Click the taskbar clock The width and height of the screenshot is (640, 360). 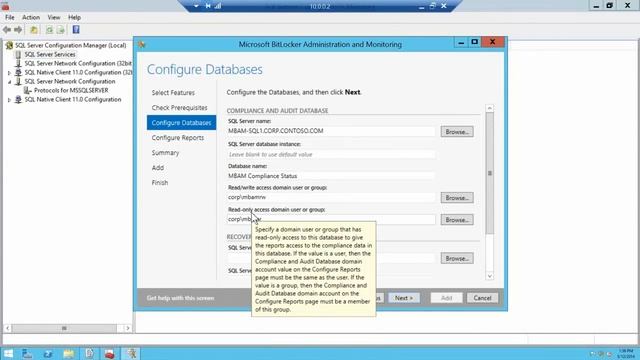[625, 353]
